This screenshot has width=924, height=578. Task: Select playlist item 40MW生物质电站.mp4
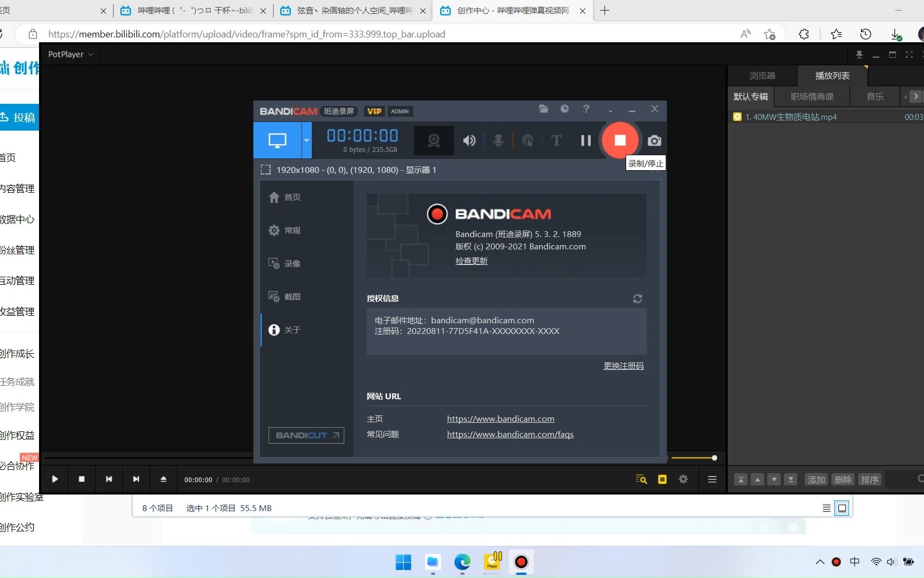(826, 117)
